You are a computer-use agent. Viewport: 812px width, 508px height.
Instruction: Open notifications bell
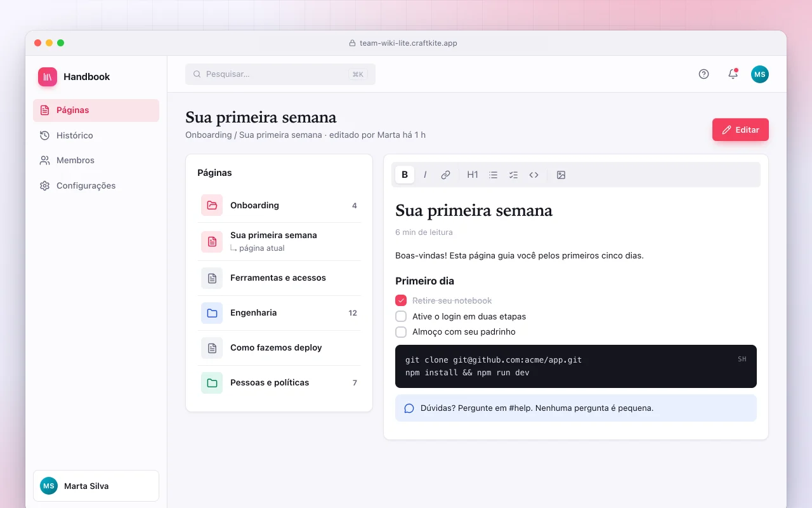[x=733, y=74]
